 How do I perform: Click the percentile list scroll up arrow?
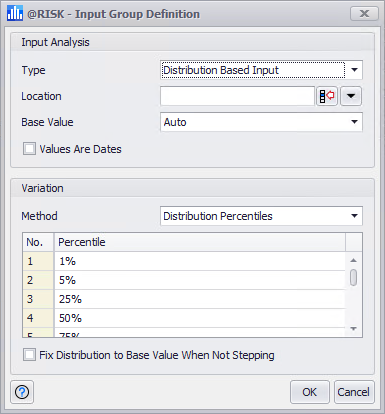pyautogui.click(x=354, y=260)
